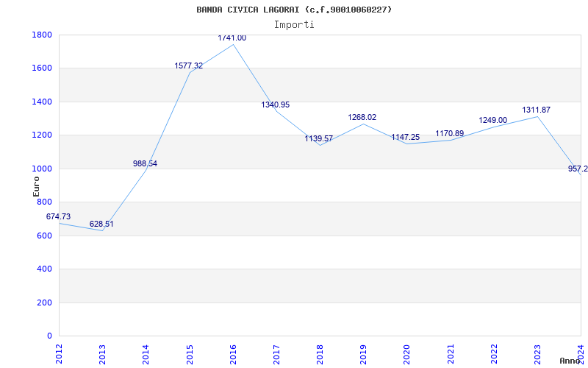Click the 1200 y-axis tick label

pos(42,135)
